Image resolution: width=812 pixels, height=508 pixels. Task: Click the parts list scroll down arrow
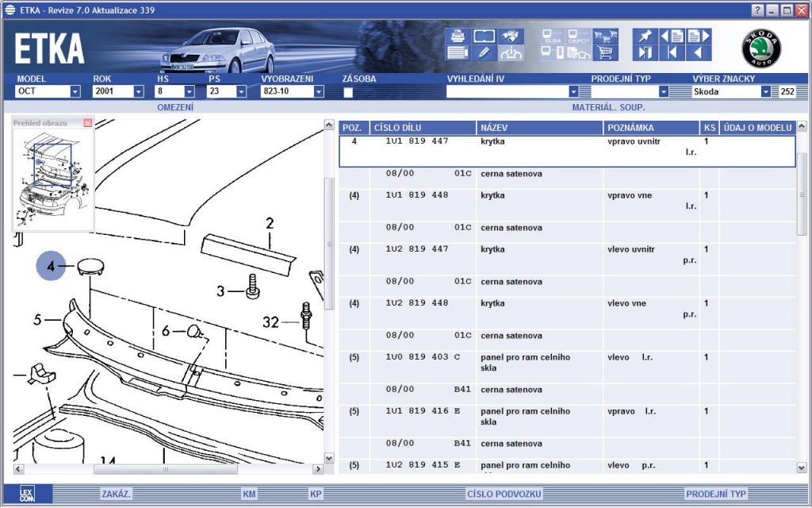click(802, 468)
